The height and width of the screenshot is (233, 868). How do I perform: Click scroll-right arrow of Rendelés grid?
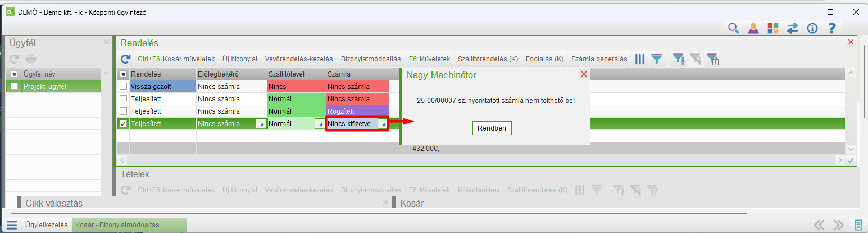coord(840,160)
